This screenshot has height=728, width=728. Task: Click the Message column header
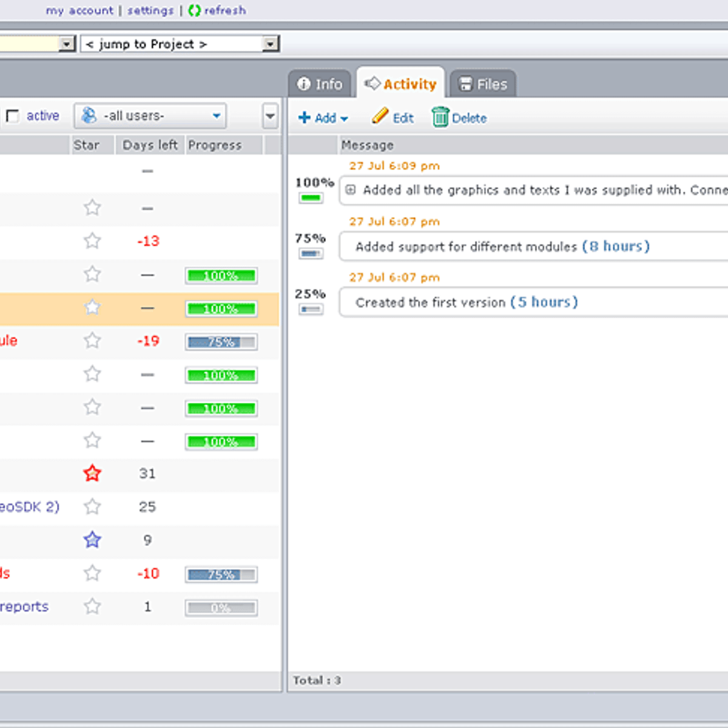click(x=367, y=145)
